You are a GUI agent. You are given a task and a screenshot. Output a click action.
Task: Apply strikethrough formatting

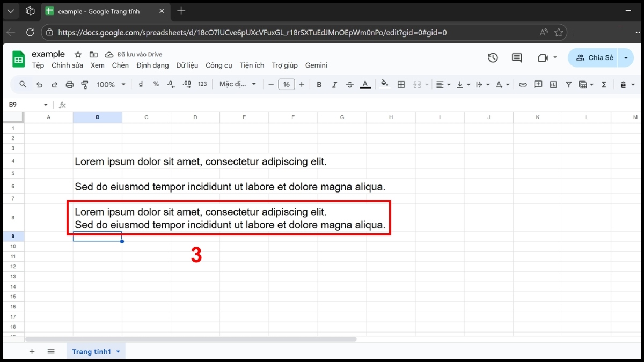[349, 85]
